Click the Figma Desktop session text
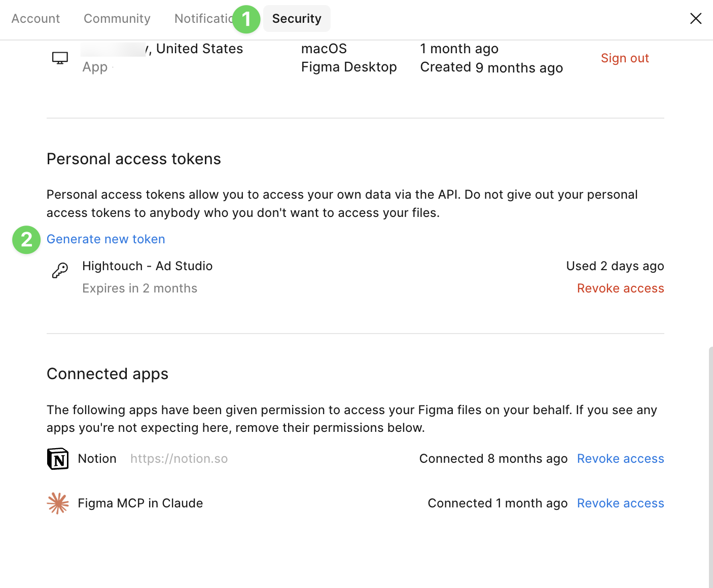 point(349,67)
